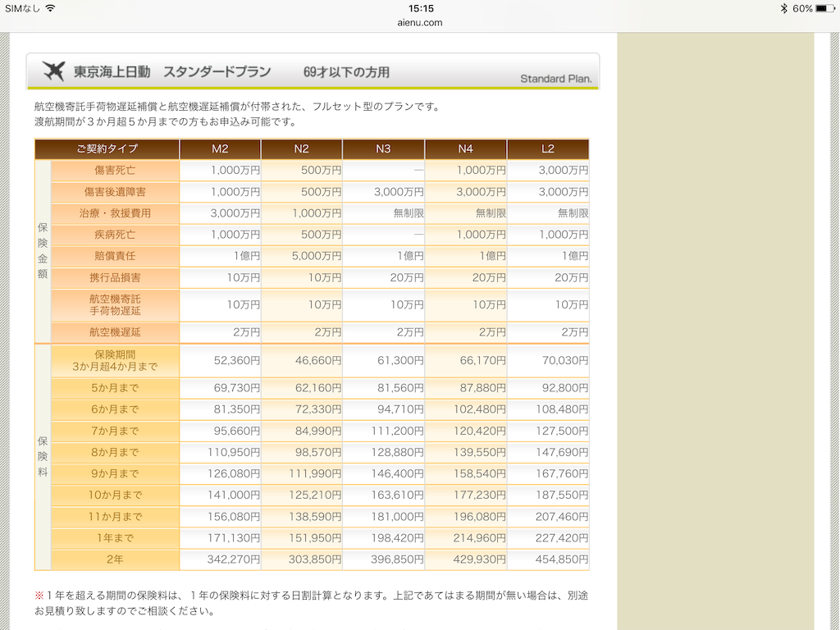Tap the 東京海上日動 スタンダードプラン heading

point(172,72)
